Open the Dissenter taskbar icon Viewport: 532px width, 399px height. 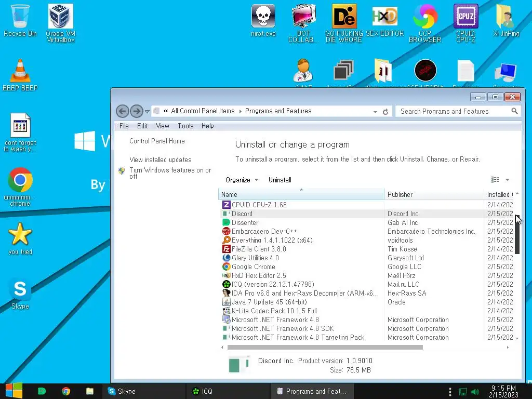tap(42, 391)
